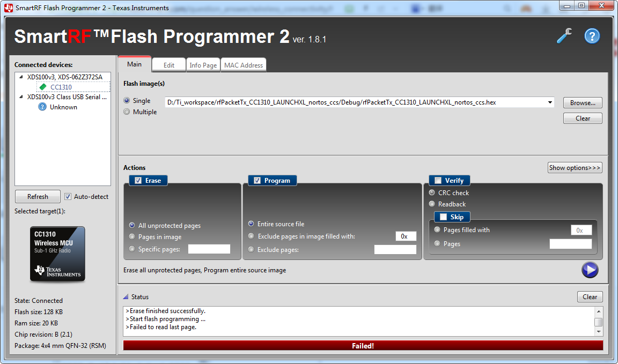Viewport: 618px width, 364px height.
Task: Open the Info Page tab
Action: pos(203,65)
